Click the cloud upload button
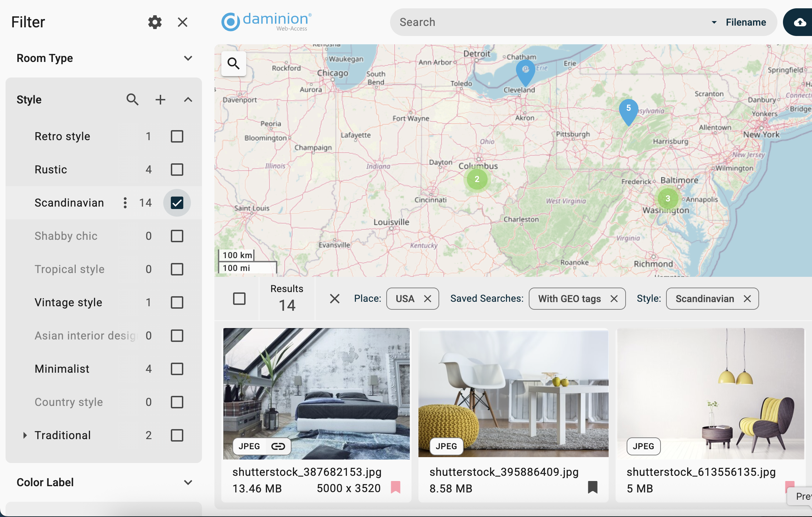This screenshot has height=517, width=812. 799,22
